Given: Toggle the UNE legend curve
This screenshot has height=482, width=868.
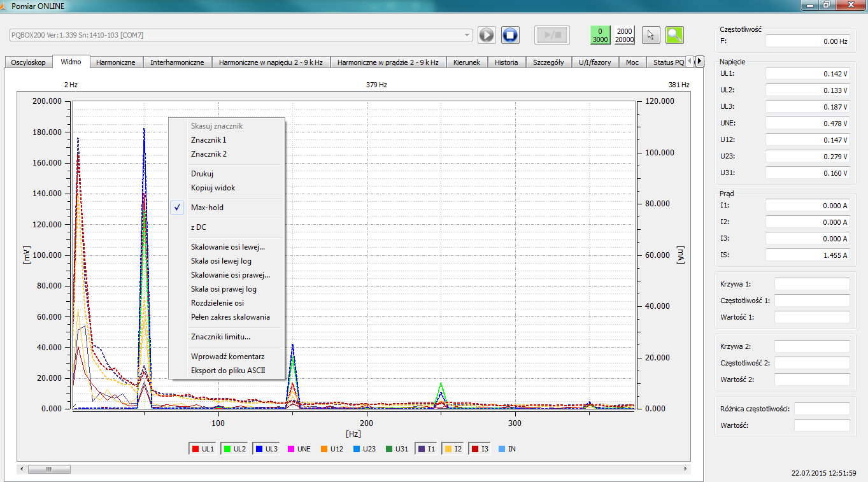Looking at the screenshot, I should click(x=299, y=449).
